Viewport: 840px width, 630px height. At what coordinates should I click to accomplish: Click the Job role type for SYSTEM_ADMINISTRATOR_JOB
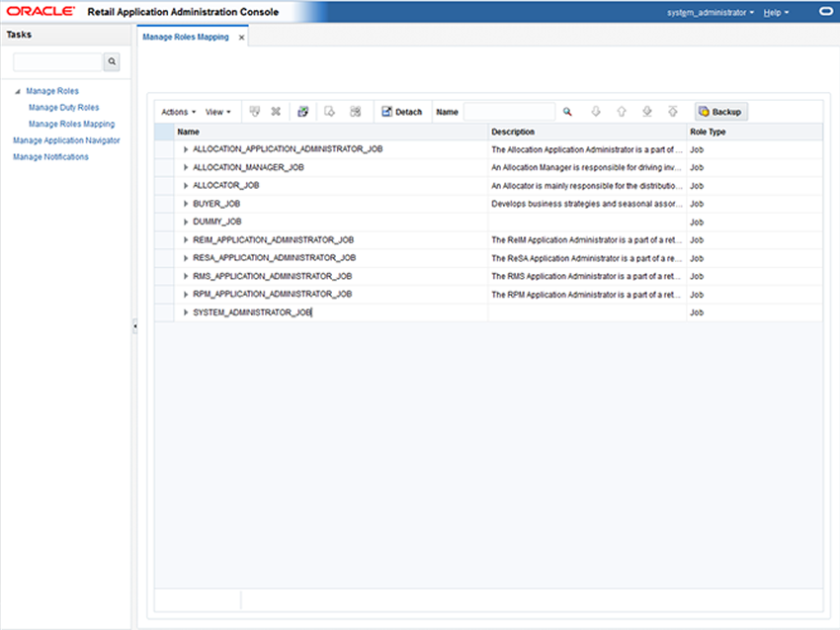coord(697,313)
